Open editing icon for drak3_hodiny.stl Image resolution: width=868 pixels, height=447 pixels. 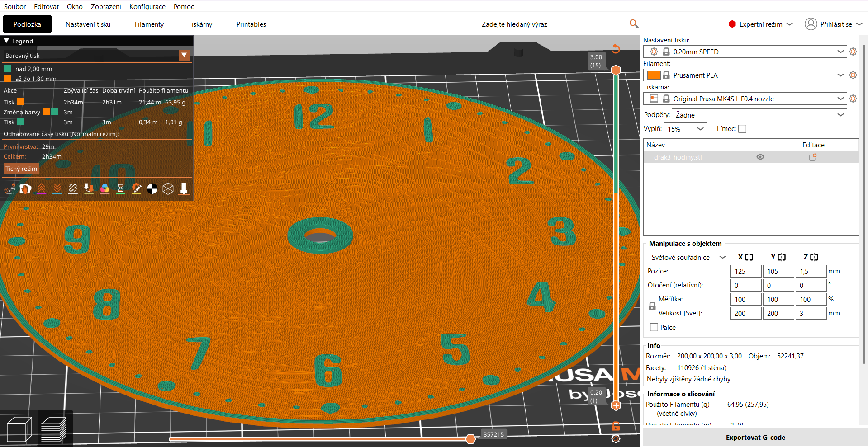[x=813, y=157]
